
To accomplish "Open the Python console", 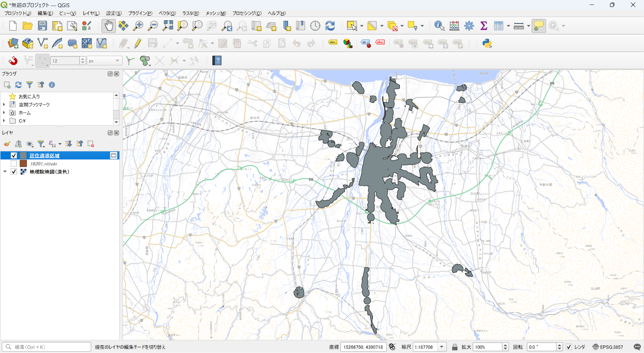I will tap(487, 43).
